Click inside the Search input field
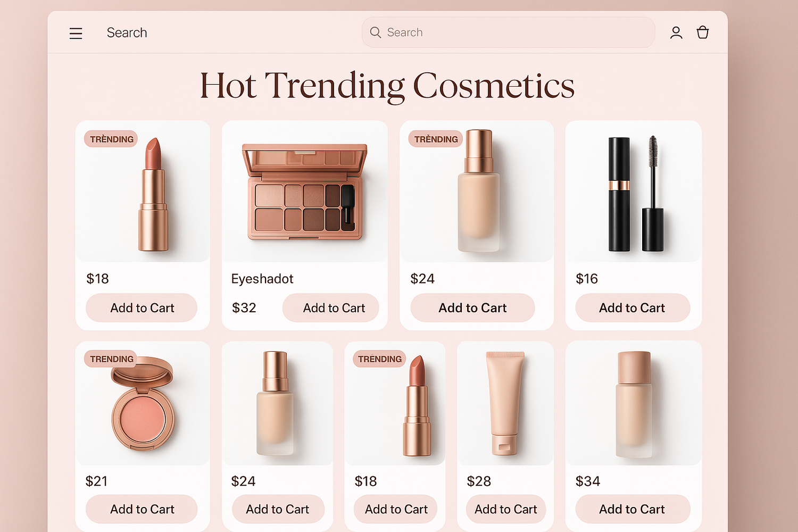The image size is (798, 532). point(508,32)
